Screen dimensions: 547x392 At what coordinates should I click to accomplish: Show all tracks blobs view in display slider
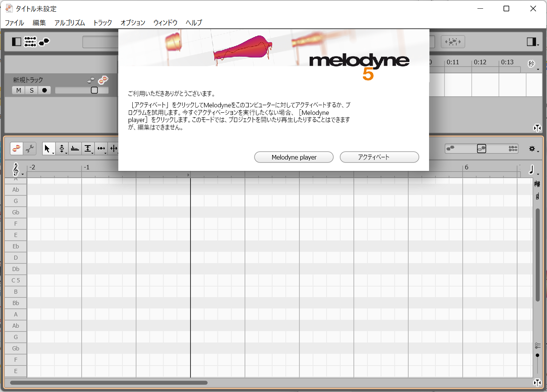(513, 149)
